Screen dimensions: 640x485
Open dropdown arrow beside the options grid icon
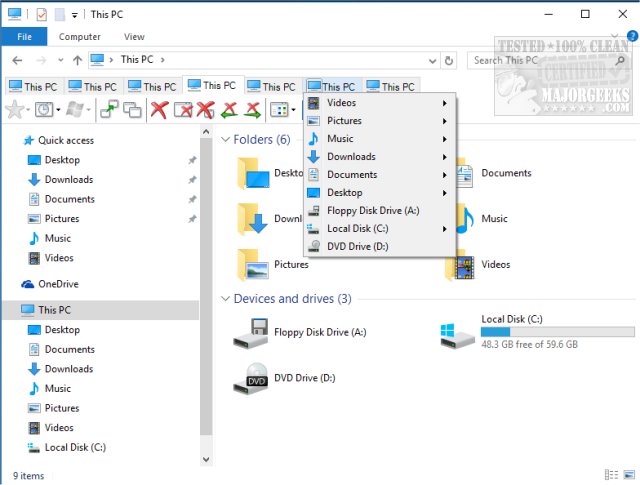click(293, 110)
